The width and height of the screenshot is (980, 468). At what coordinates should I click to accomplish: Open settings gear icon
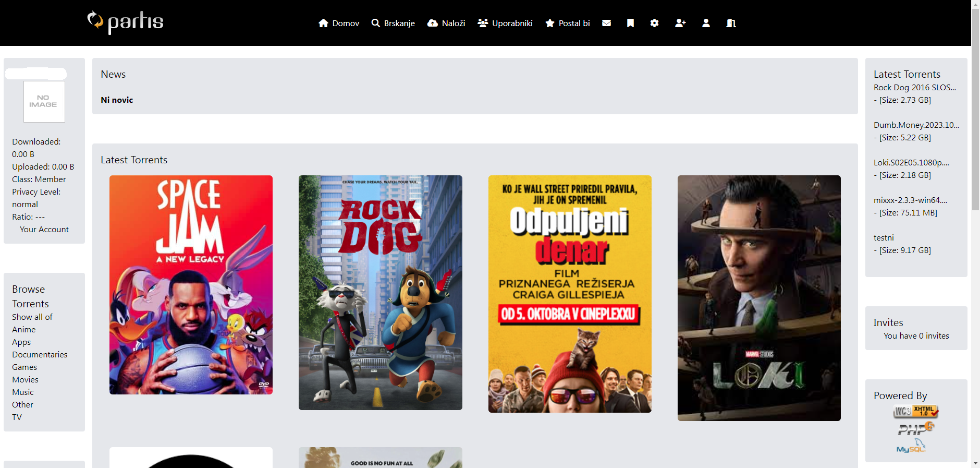pos(654,23)
